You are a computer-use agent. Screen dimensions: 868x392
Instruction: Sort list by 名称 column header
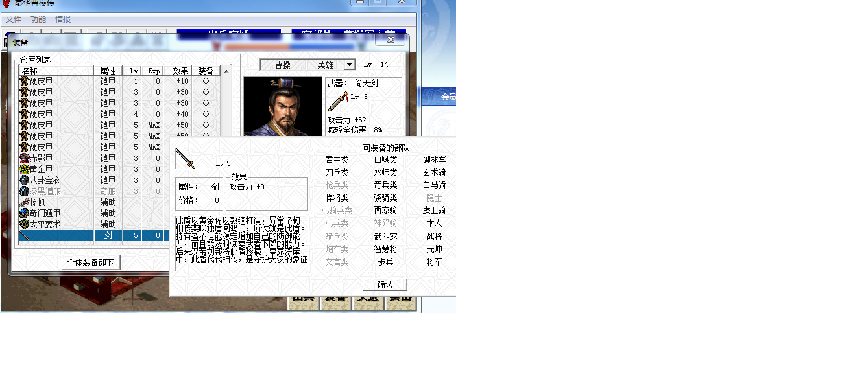coord(56,71)
